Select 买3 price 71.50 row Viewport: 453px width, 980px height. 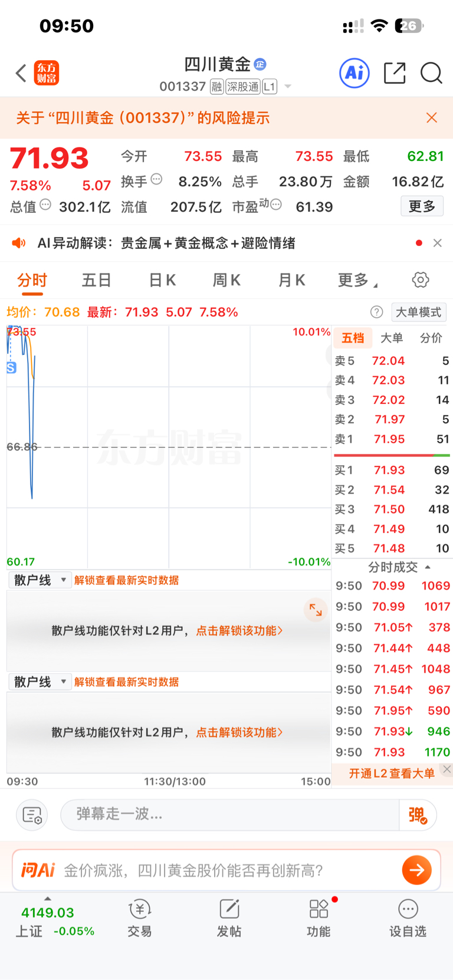pos(392,509)
